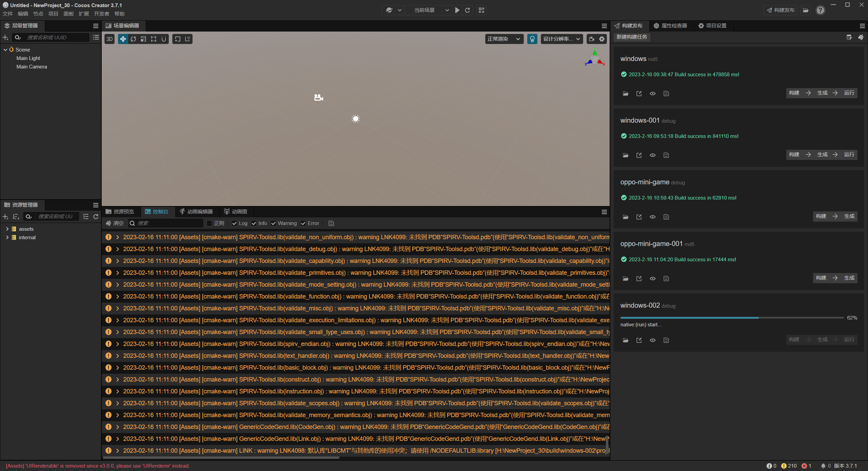Click 运行 for the windows-001 task
This screenshot has width=868, height=471.
point(849,155)
